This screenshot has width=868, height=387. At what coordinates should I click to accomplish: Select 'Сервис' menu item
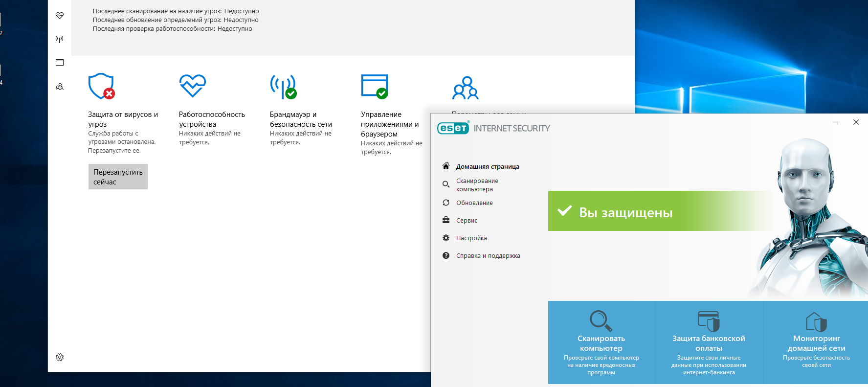tap(467, 220)
